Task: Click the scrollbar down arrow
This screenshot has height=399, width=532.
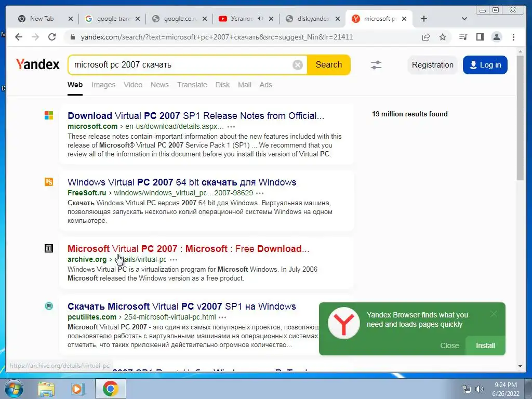Action: (x=520, y=366)
